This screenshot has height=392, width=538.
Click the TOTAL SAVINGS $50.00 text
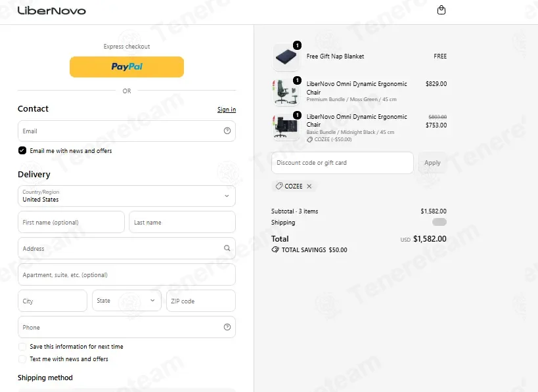[314, 250]
